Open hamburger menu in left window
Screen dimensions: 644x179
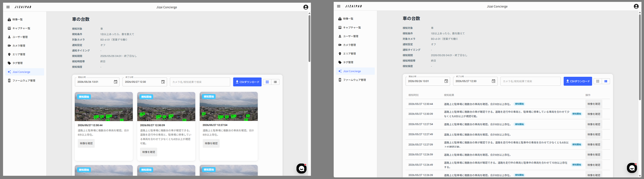click(x=8, y=7)
